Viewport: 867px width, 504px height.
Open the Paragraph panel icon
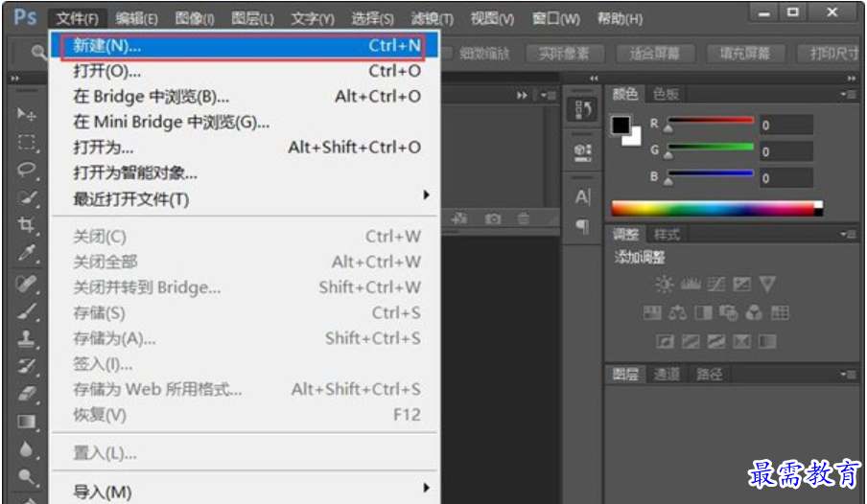click(583, 225)
